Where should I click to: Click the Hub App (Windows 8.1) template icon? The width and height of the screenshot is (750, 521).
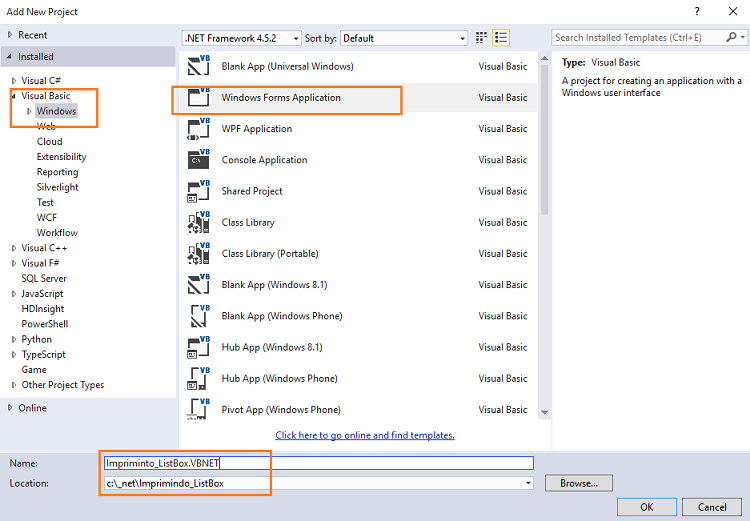tap(199, 347)
